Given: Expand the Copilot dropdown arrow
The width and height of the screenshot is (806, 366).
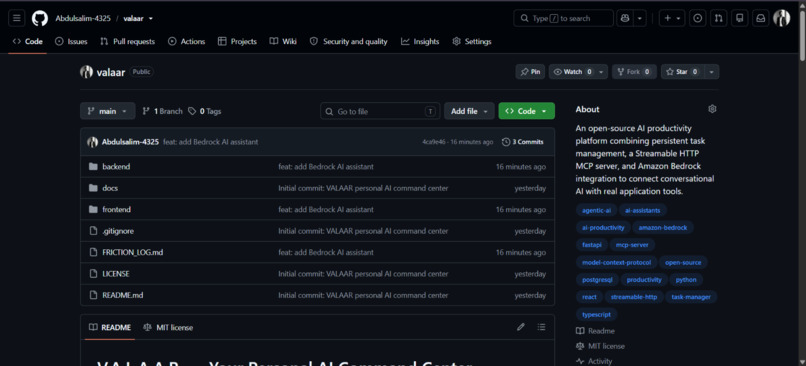Looking at the screenshot, I should pos(640,19).
